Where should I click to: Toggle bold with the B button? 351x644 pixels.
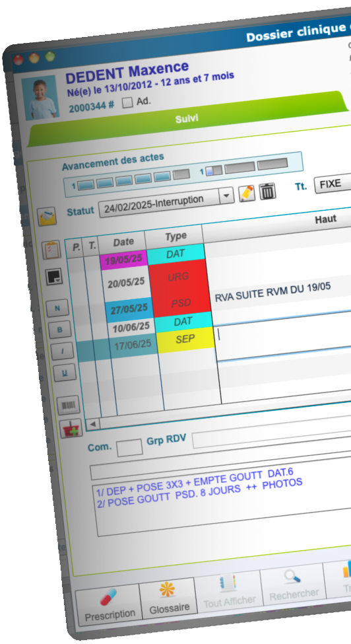[x=60, y=330]
